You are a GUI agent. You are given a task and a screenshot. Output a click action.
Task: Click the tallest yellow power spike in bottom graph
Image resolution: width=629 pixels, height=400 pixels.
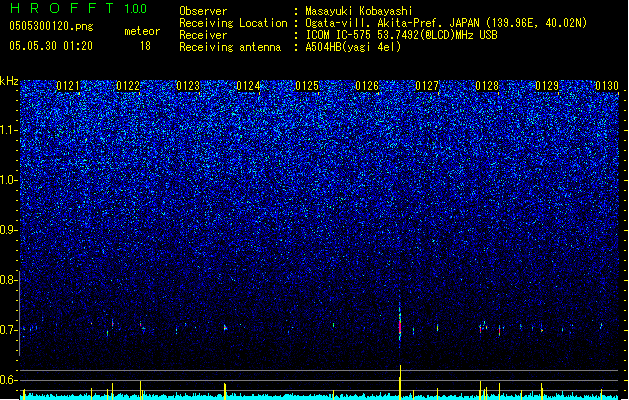coord(400,382)
